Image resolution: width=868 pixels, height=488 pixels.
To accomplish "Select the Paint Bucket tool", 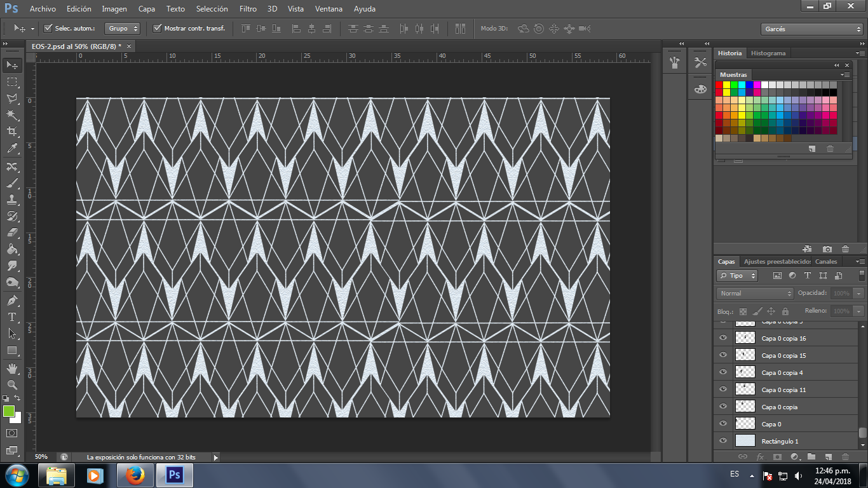I will (12, 249).
